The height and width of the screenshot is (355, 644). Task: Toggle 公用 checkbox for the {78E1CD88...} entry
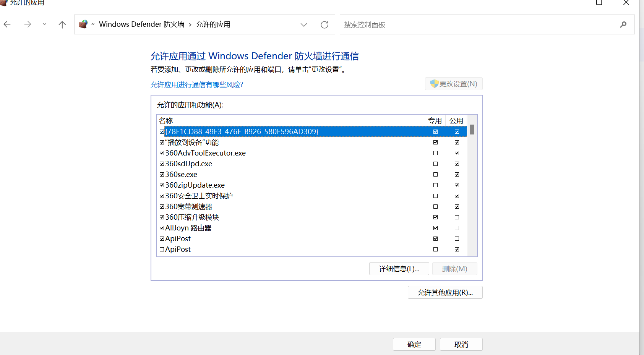pos(457,131)
